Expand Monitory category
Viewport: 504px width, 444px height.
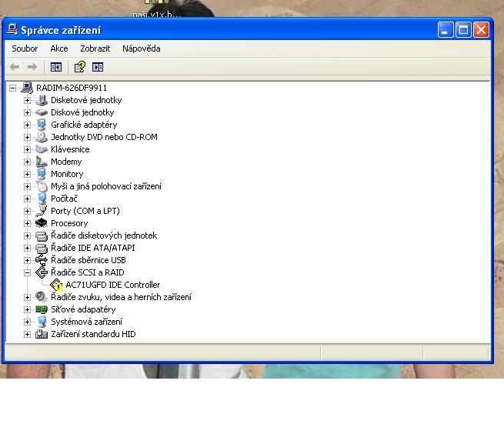pyautogui.click(x=28, y=174)
